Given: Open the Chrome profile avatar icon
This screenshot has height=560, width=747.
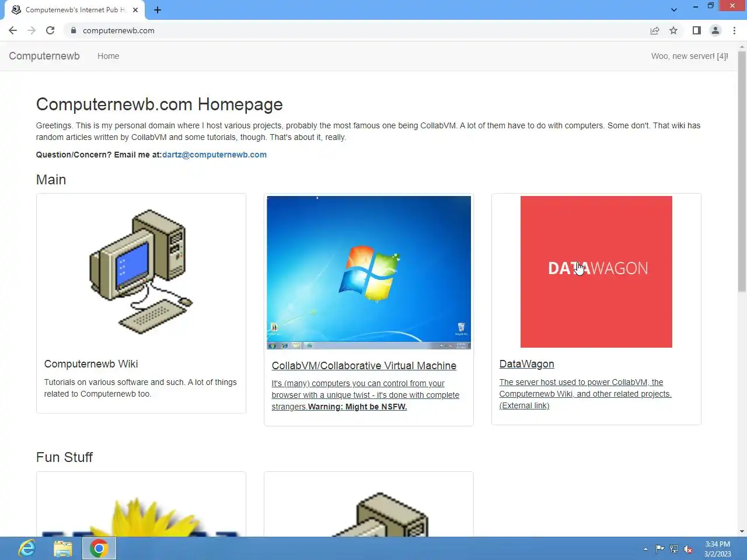Looking at the screenshot, I should 715,30.
